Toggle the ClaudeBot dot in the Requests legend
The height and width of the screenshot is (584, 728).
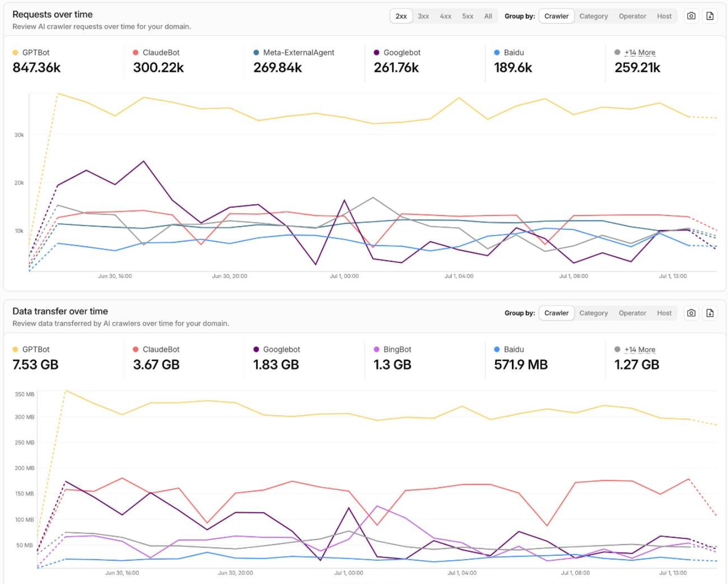(x=136, y=53)
